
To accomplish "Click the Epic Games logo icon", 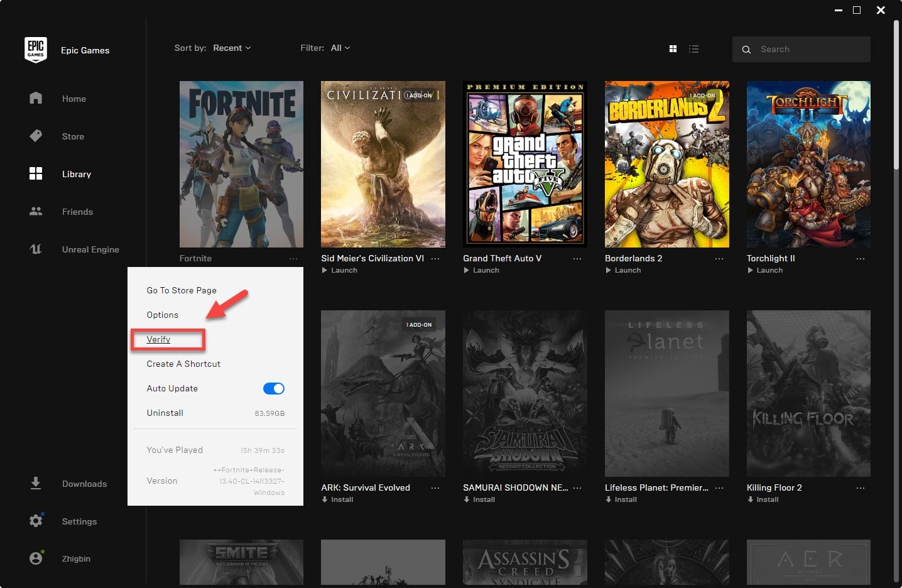I will pyautogui.click(x=36, y=50).
